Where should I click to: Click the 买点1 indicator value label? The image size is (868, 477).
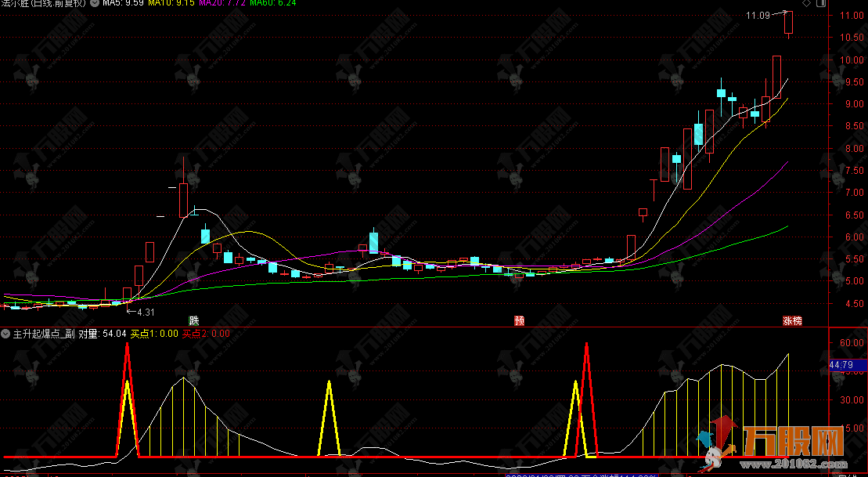coord(154,334)
